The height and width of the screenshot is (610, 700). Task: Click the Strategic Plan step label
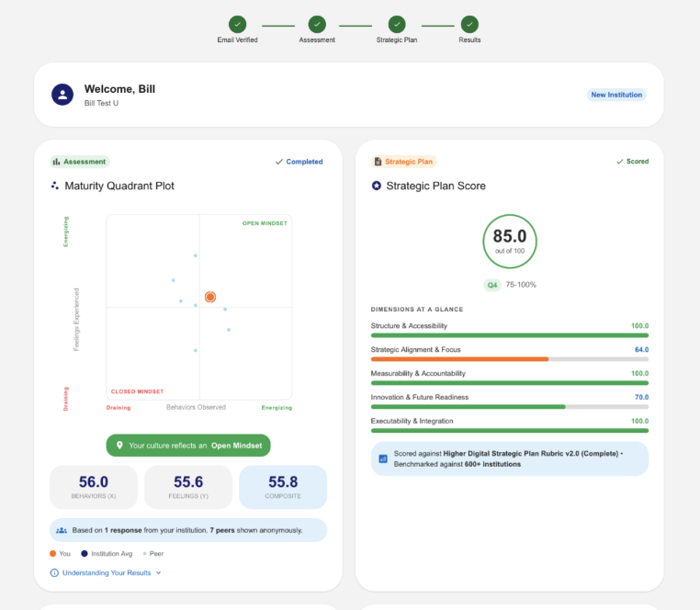point(397,40)
